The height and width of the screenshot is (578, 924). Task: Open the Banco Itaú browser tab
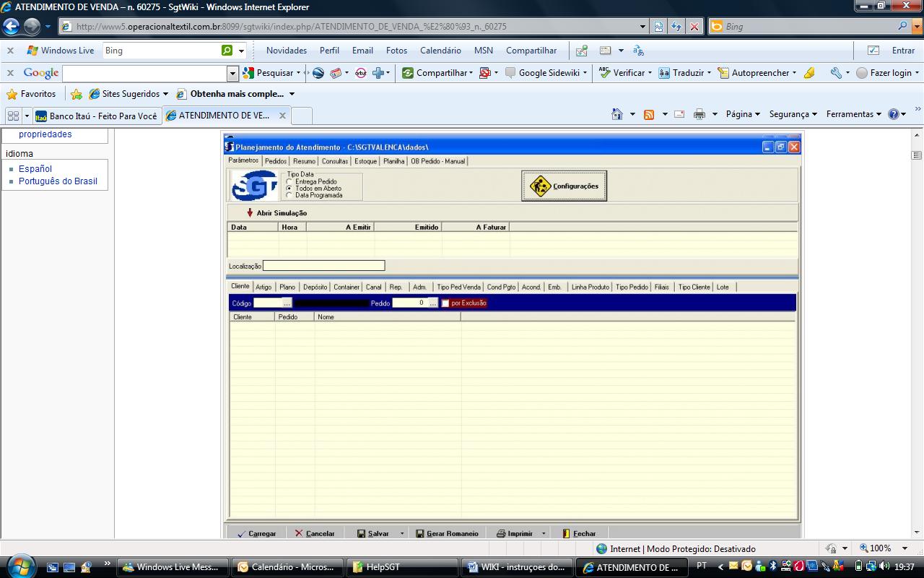97,116
